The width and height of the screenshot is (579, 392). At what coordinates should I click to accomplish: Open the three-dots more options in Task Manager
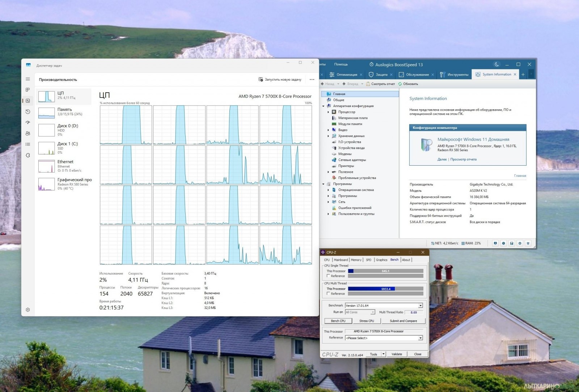[312, 80]
